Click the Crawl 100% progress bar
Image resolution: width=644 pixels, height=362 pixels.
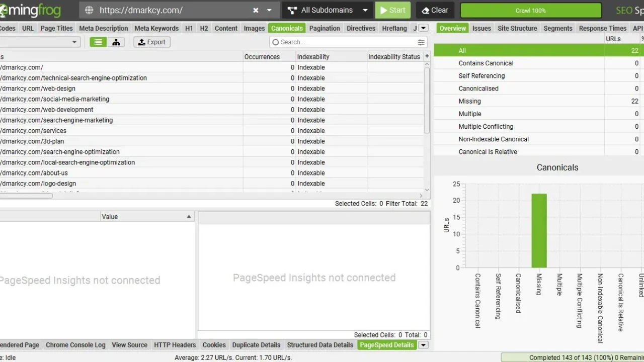click(x=530, y=10)
